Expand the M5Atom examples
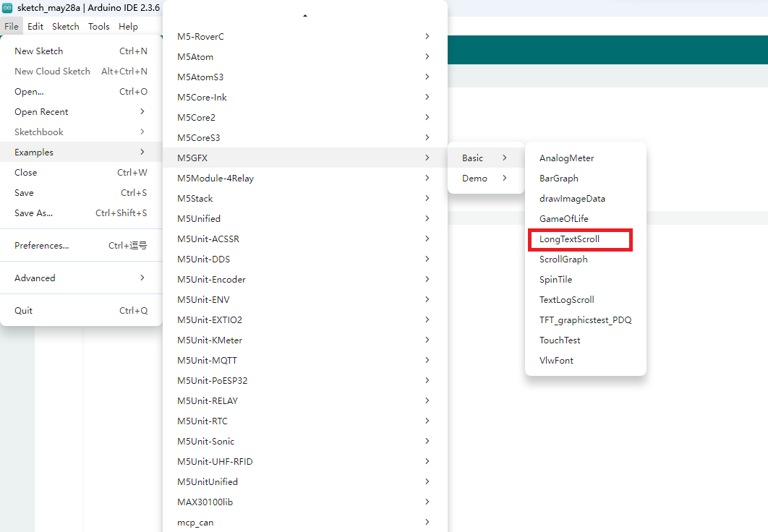 (304, 57)
